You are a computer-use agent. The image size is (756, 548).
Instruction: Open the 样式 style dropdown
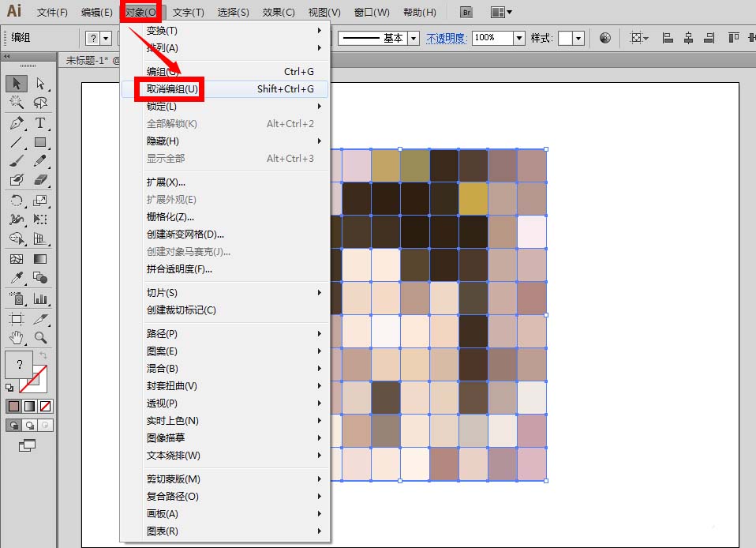pyautogui.click(x=578, y=38)
